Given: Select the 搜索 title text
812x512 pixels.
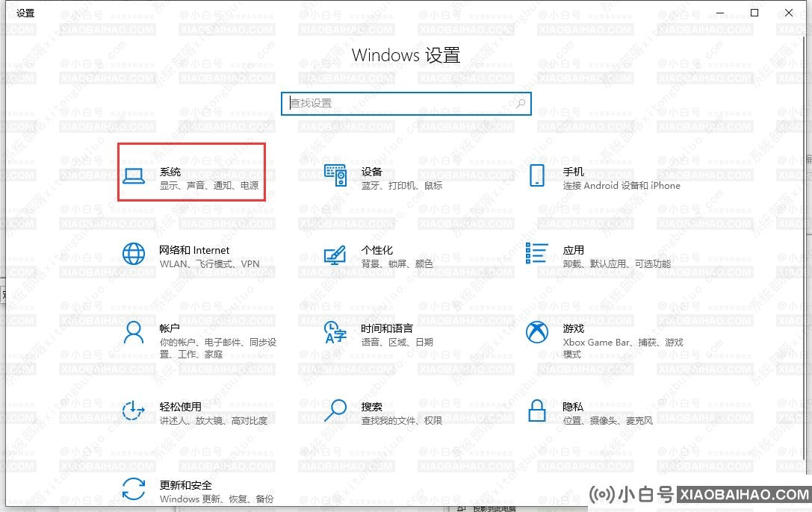Looking at the screenshot, I should click(x=371, y=407).
